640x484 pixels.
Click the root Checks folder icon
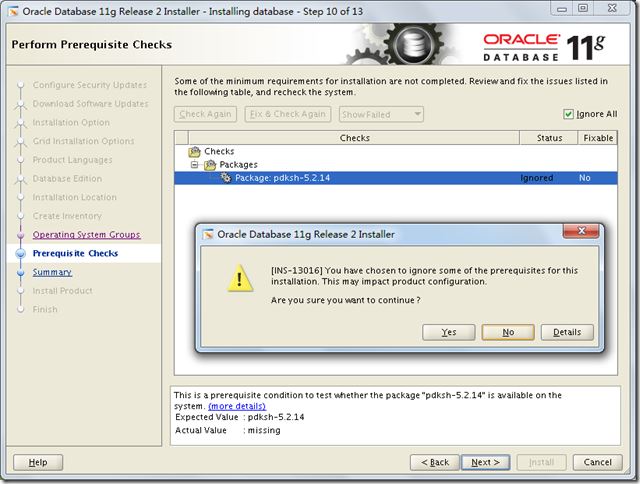(195, 151)
